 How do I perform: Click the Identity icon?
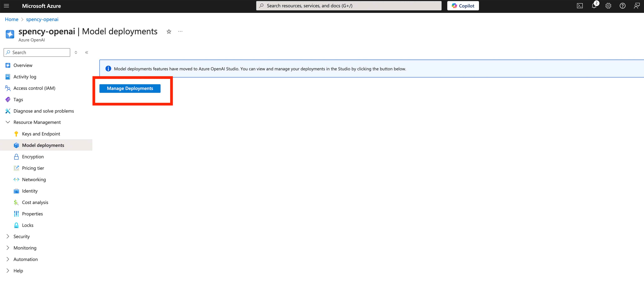[16, 191]
